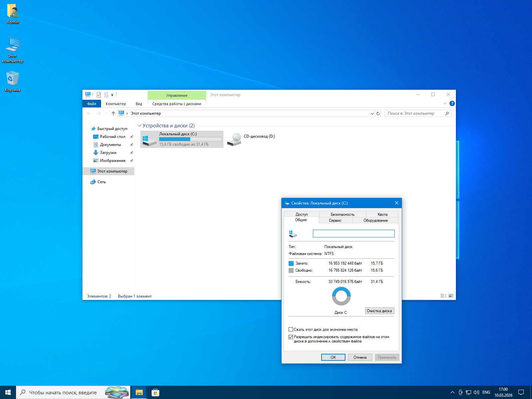The image size is (532, 399).
Task: Collapse the Devices and drives group
Action: coord(139,126)
